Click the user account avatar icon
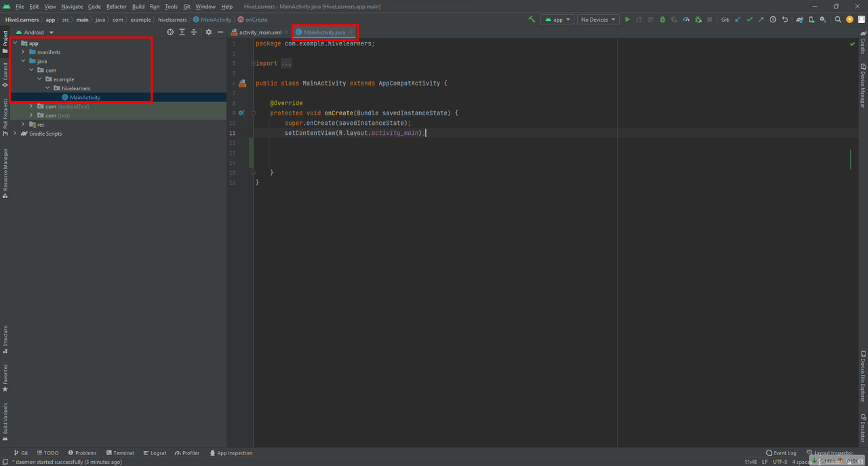 click(x=861, y=20)
